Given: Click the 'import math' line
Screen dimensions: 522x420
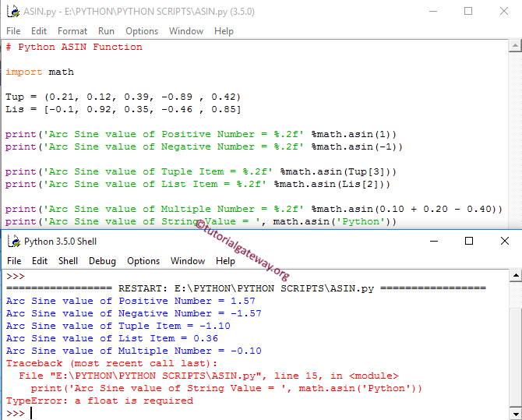Looking at the screenshot, I should tap(40, 72).
